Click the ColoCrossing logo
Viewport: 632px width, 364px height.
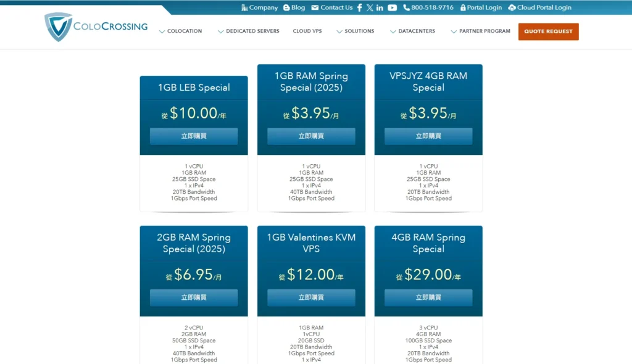coord(96,27)
